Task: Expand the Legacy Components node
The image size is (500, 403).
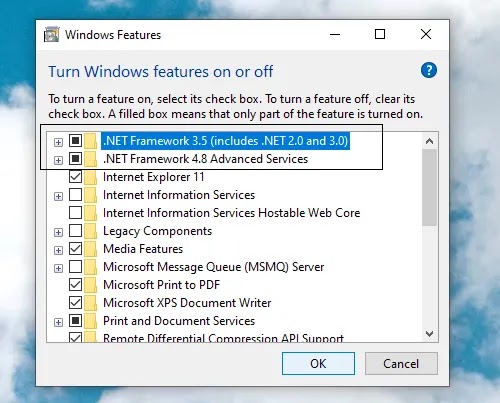Action: 58,232
